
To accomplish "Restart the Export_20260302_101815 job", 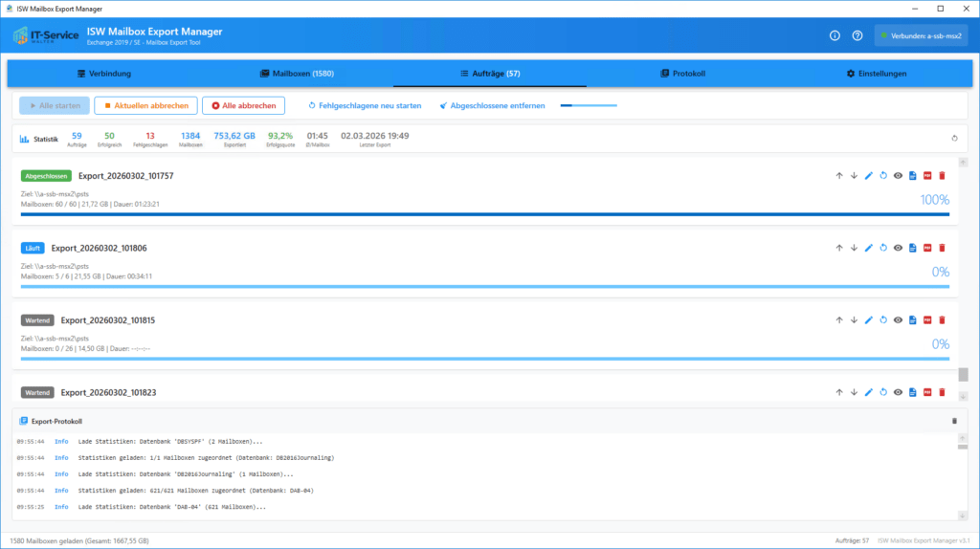I will (883, 320).
